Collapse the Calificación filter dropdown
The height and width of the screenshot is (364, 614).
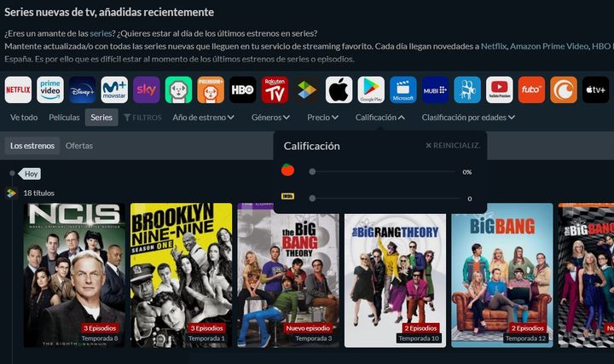[x=379, y=118]
